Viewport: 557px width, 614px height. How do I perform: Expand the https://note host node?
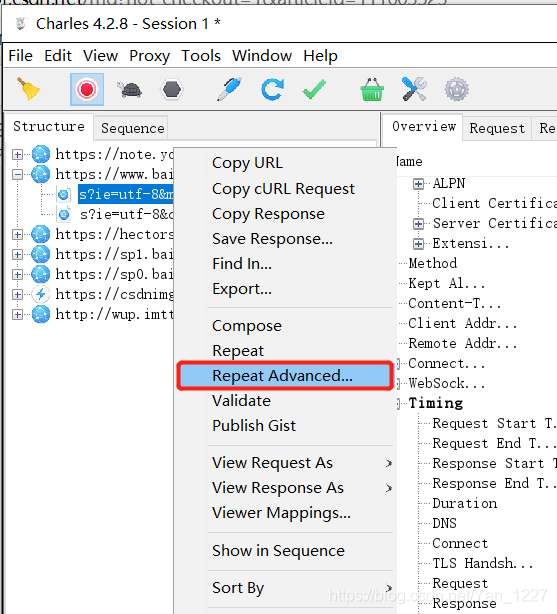tap(17, 155)
